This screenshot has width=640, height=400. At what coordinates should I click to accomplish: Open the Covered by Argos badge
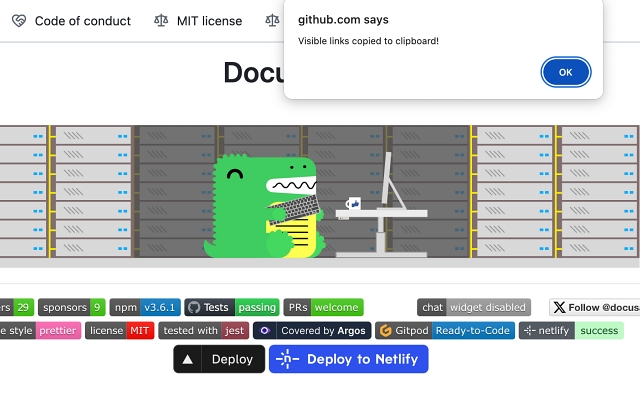pyautogui.click(x=312, y=331)
